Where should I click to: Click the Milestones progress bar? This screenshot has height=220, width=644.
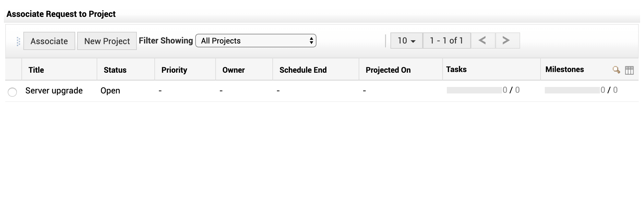[x=572, y=90]
